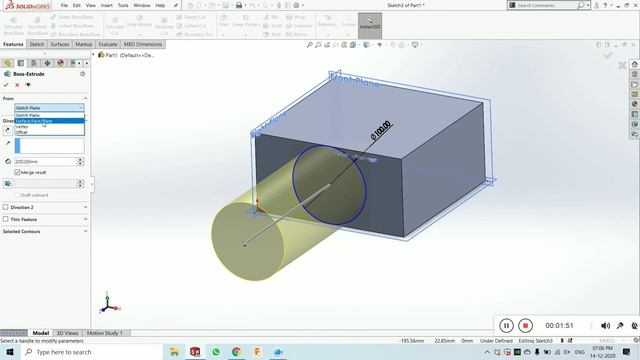Open the View menu

click(x=91, y=5)
